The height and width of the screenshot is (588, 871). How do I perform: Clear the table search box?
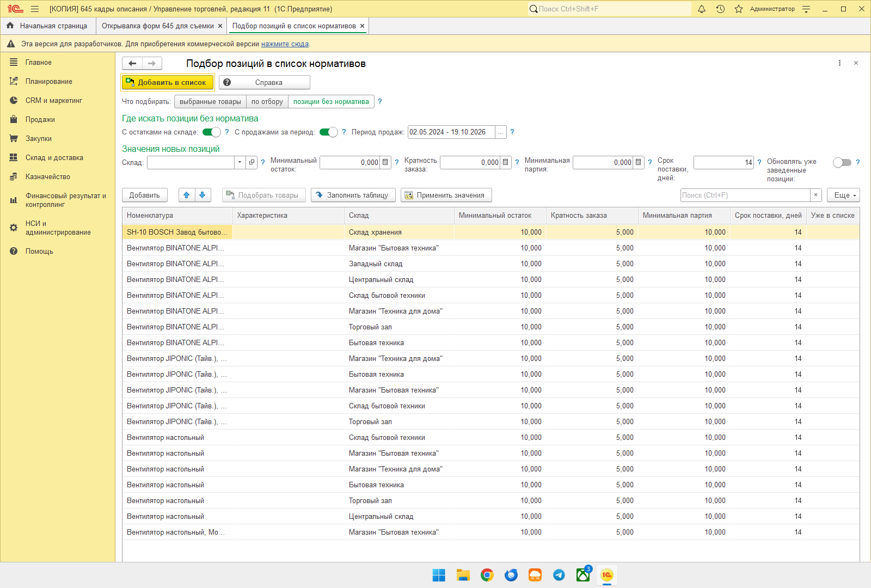click(815, 195)
